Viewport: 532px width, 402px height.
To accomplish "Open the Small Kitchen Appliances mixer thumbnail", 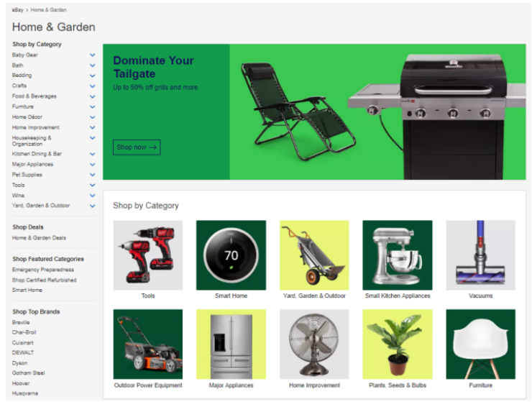I will click(398, 255).
